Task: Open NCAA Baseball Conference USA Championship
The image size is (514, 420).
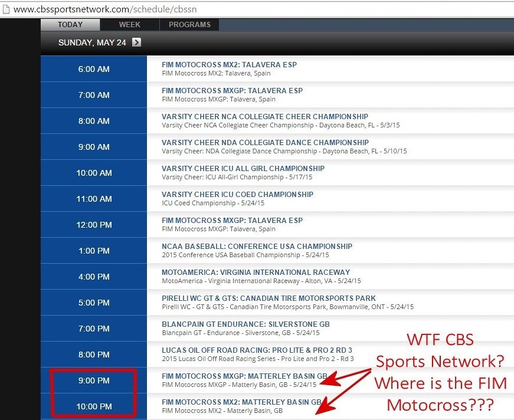Action: coord(257,247)
